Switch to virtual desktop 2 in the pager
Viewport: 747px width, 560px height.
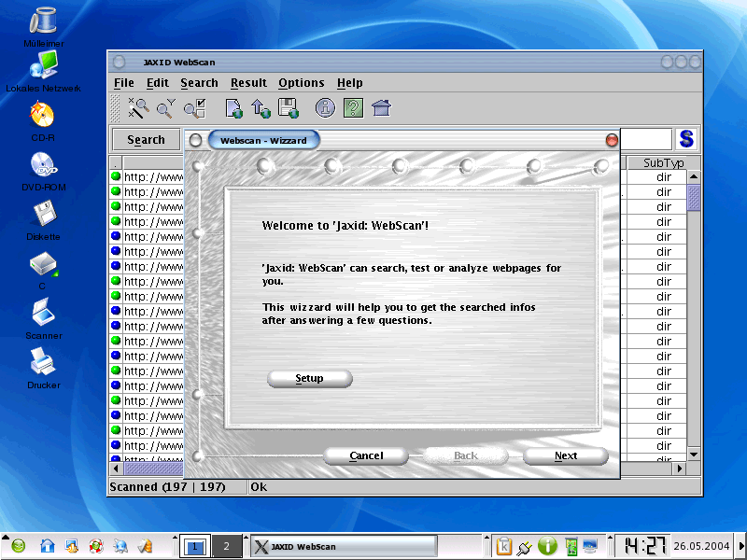tap(226, 546)
